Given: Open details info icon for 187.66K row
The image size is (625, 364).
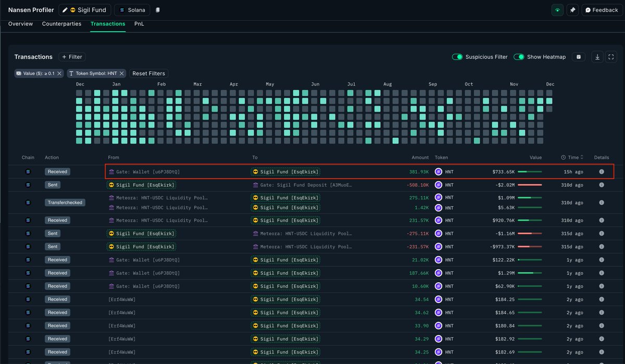Looking at the screenshot, I should tap(602, 273).
